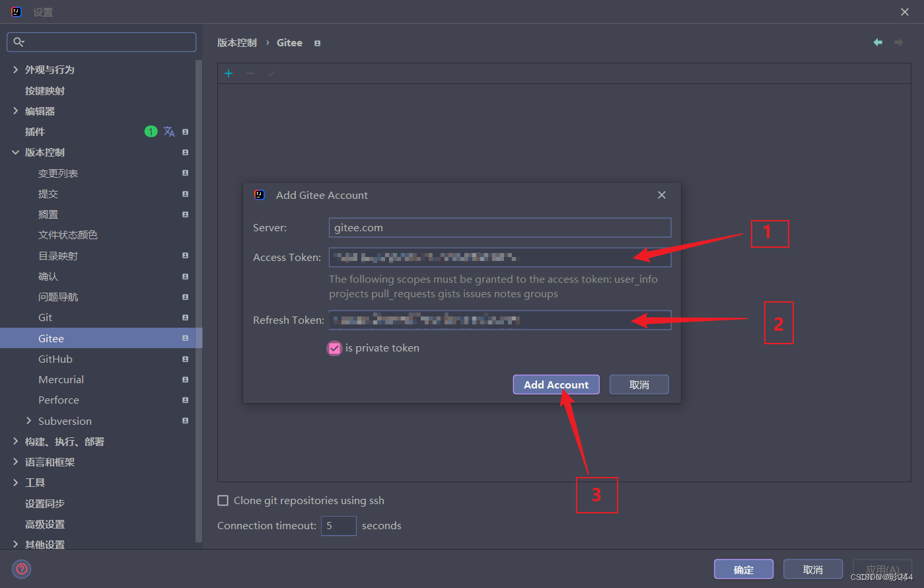Collapse the 版本控制 section

(15, 152)
